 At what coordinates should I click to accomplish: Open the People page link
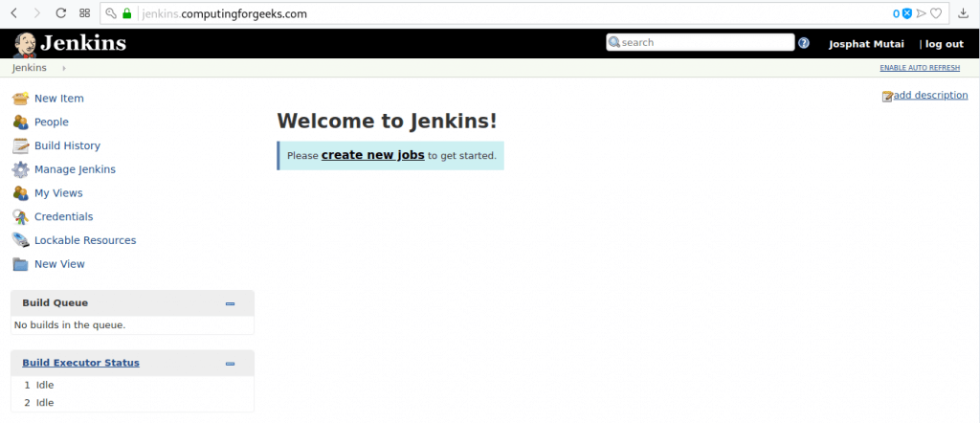52,122
